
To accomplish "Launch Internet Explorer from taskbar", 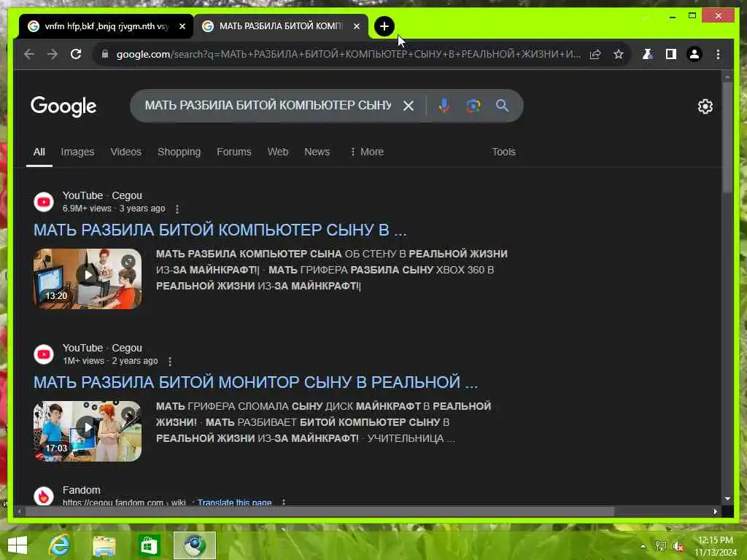I will (x=60, y=545).
